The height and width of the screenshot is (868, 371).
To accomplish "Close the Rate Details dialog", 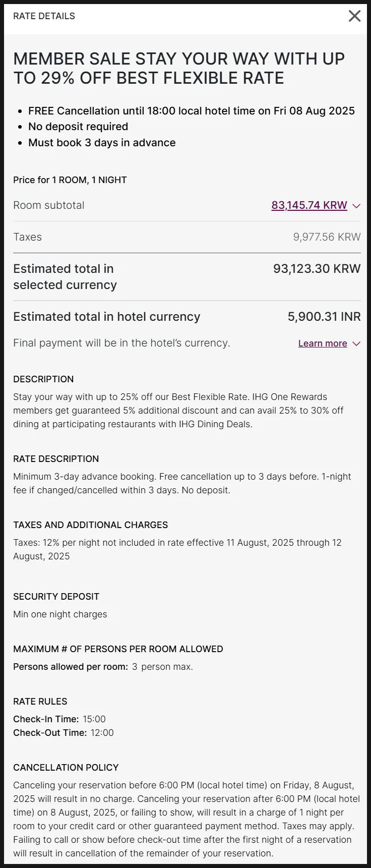I will (354, 16).
